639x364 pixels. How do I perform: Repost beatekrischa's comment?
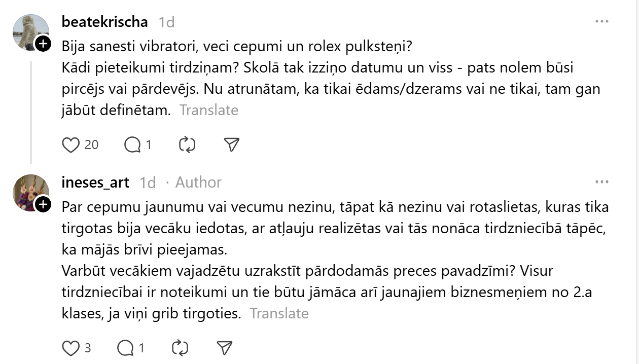187,145
